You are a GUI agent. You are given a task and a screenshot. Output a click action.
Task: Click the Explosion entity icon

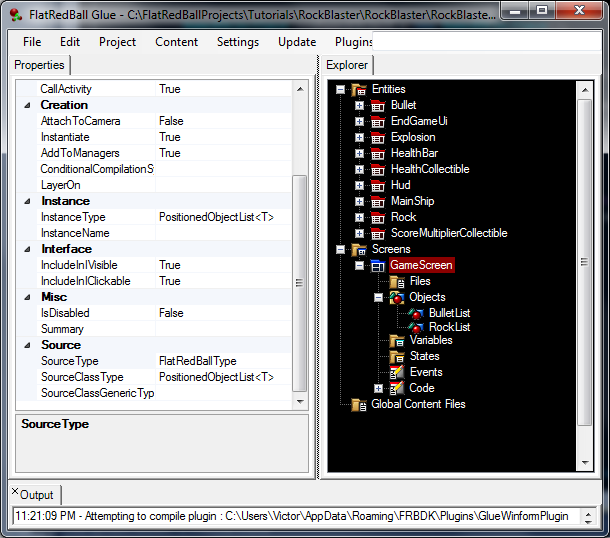(x=378, y=137)
